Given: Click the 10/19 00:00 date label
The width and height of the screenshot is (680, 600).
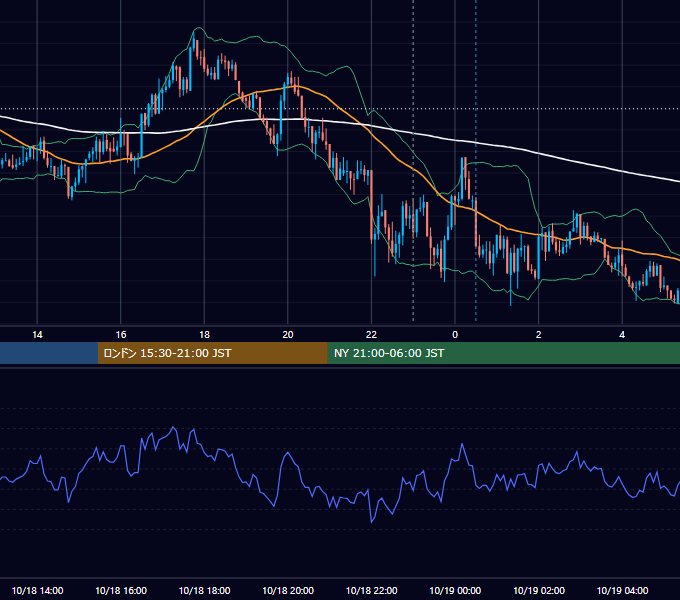Looking at the screenshot, I should [x=455, y=590].
